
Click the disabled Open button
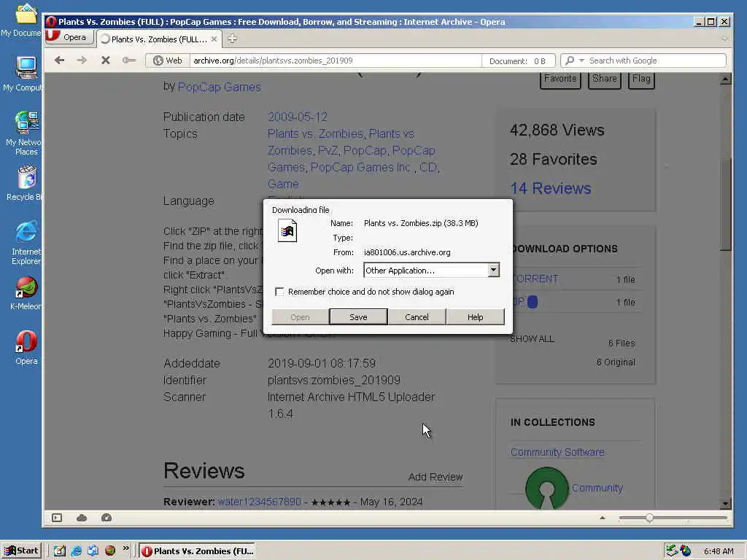tap(300, 317)
